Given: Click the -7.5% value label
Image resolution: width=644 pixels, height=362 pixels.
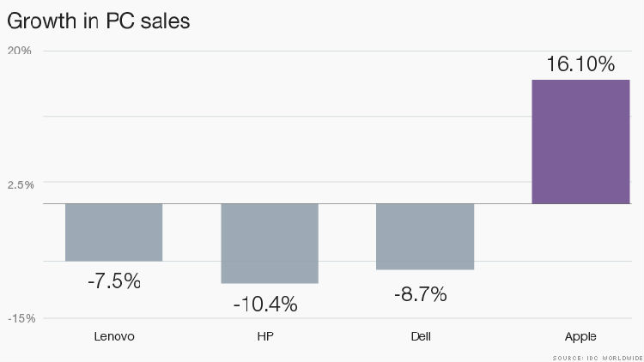Looking at the screenshot, I should 113,281.
